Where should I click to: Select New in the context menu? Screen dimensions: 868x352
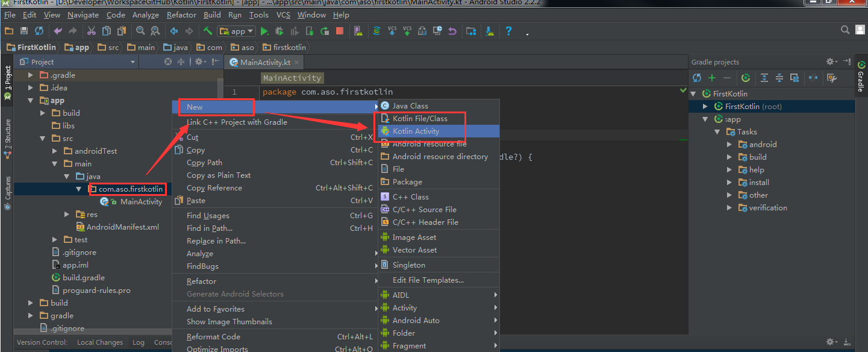(x=275, y=107)
